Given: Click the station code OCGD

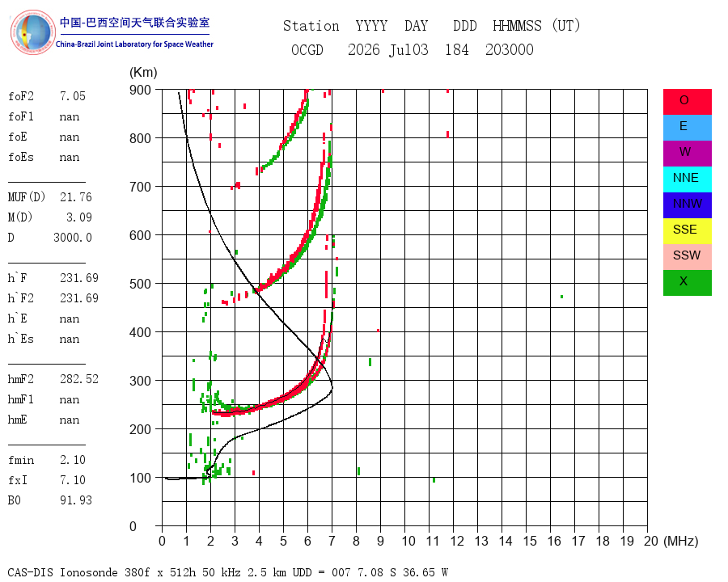Looking at the screenshot, I should (x=307, y=49).
